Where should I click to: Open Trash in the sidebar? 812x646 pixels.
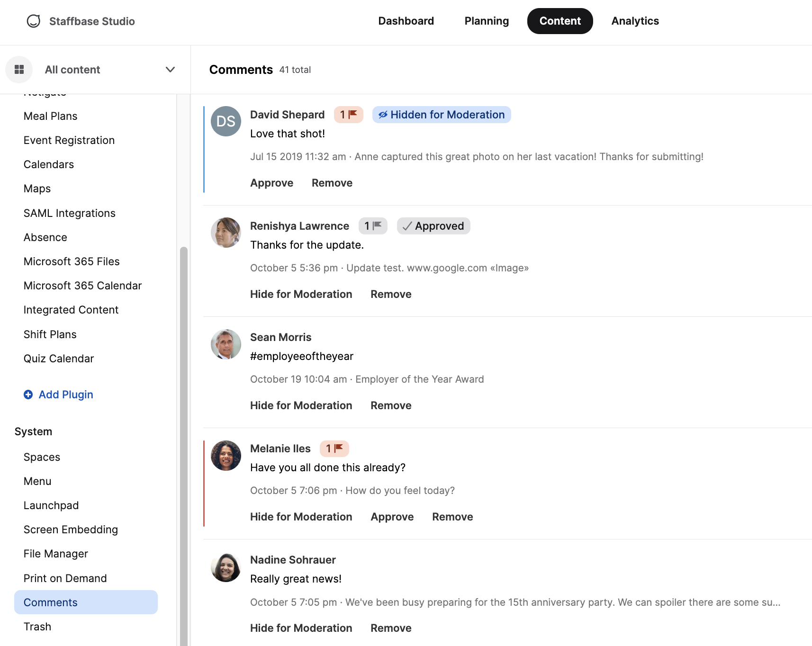37,627
